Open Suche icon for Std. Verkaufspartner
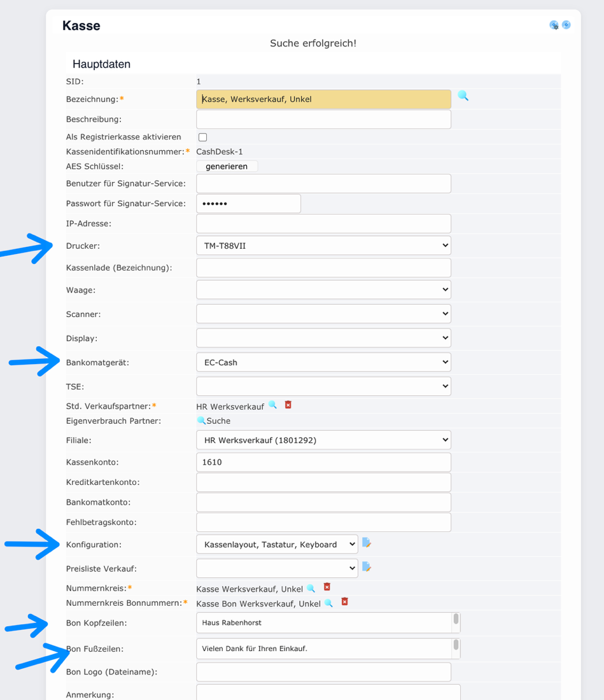This screenshot has height=700, width=604. (x=272, y=405)
